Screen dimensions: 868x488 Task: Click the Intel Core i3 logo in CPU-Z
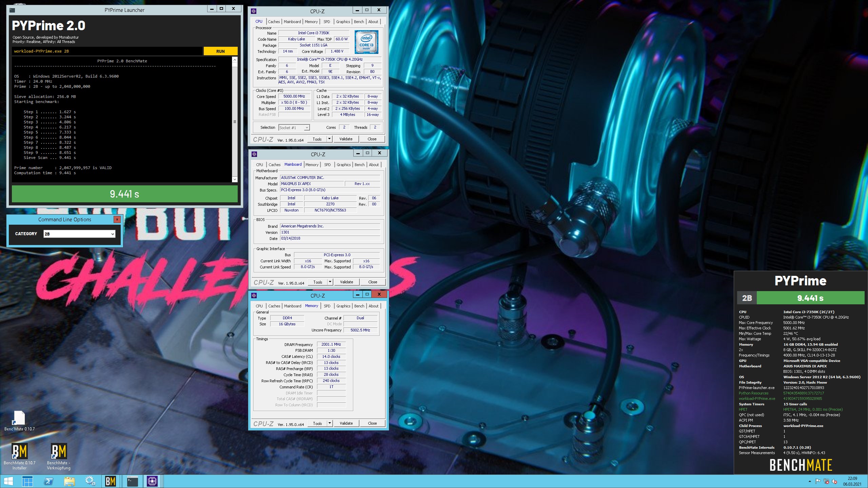366,42
